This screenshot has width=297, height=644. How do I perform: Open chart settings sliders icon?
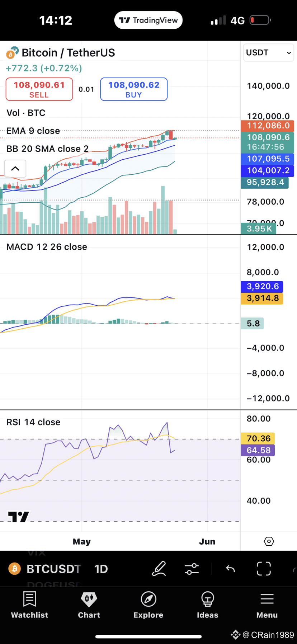pos(192,569)
